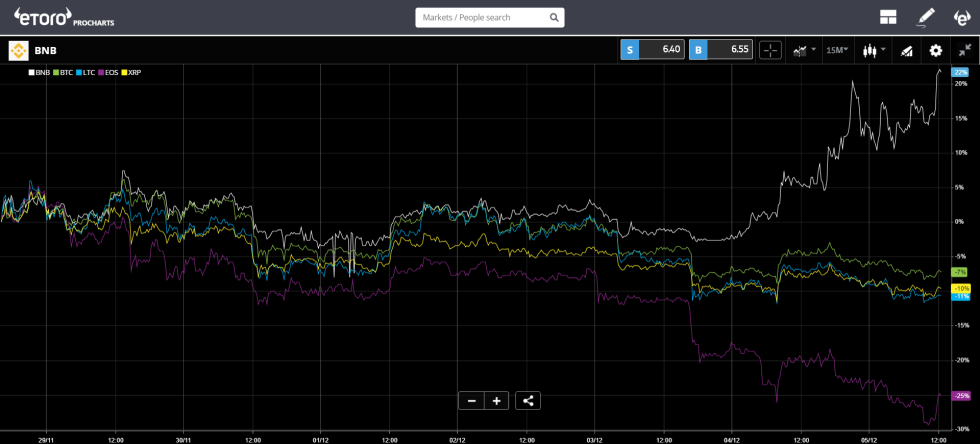Open the candlestick chart type dropdown

point(874,50)
